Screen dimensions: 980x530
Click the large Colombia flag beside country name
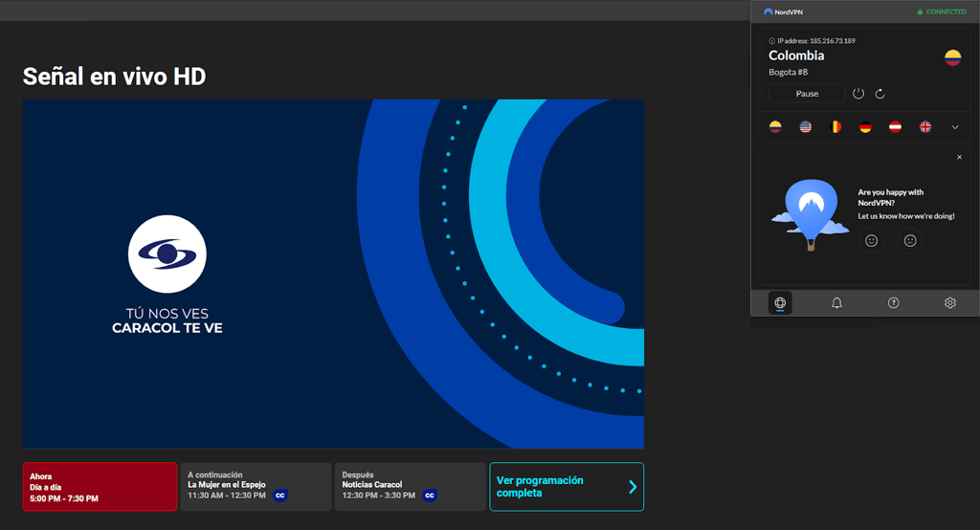pos(952,58)
